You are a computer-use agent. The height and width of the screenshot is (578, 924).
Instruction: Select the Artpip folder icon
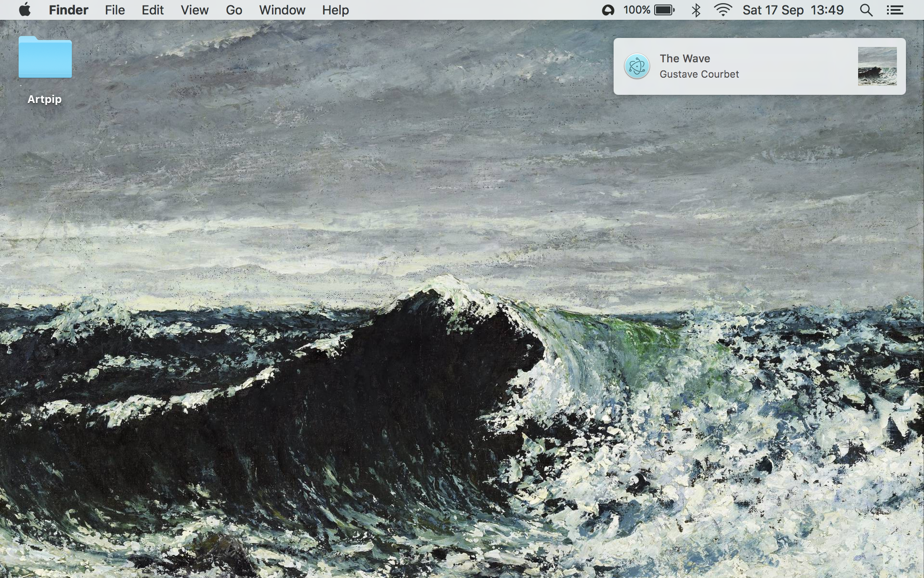(45, 58)
